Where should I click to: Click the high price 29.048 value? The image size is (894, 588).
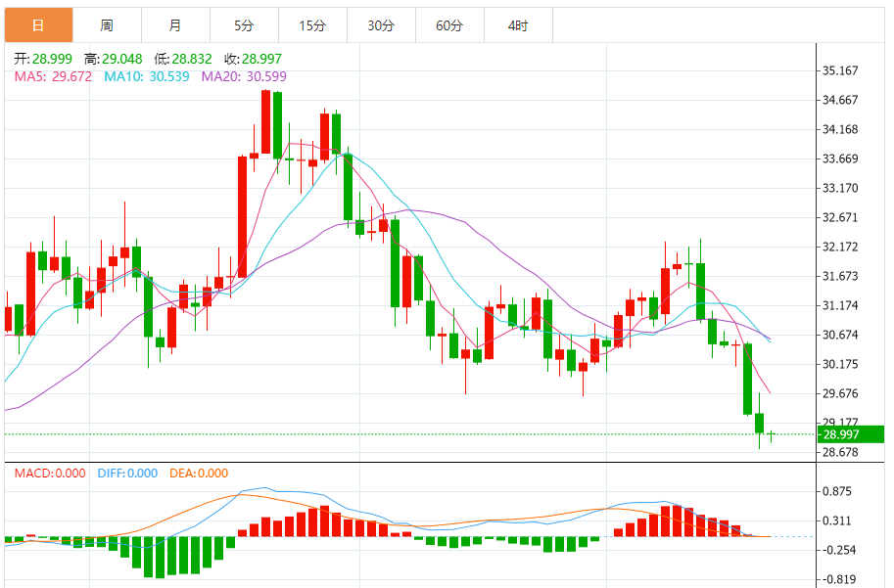pos(122,59)
